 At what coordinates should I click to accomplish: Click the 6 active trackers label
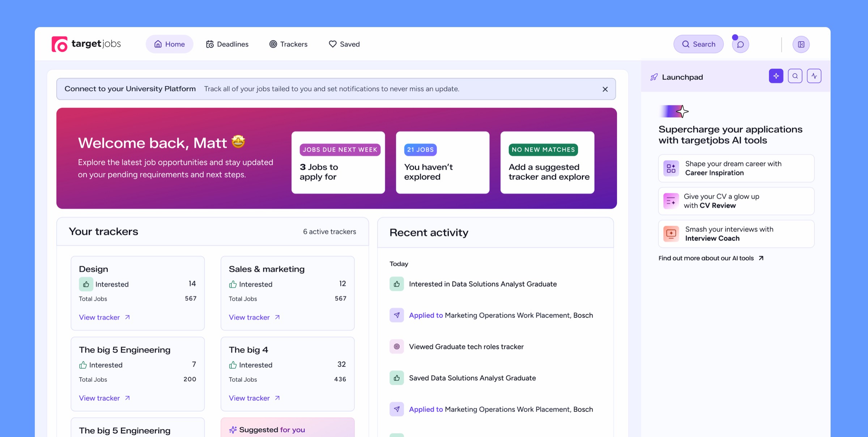point(329,232)
